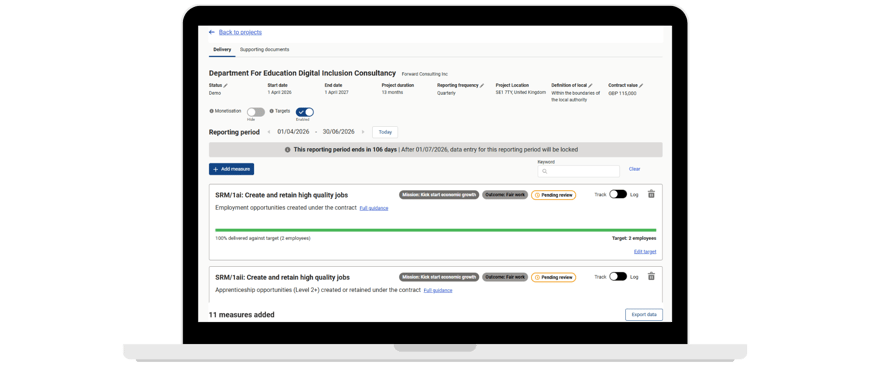
Task: Click the 13 months project duration value
Action: [x=392, y=92]
